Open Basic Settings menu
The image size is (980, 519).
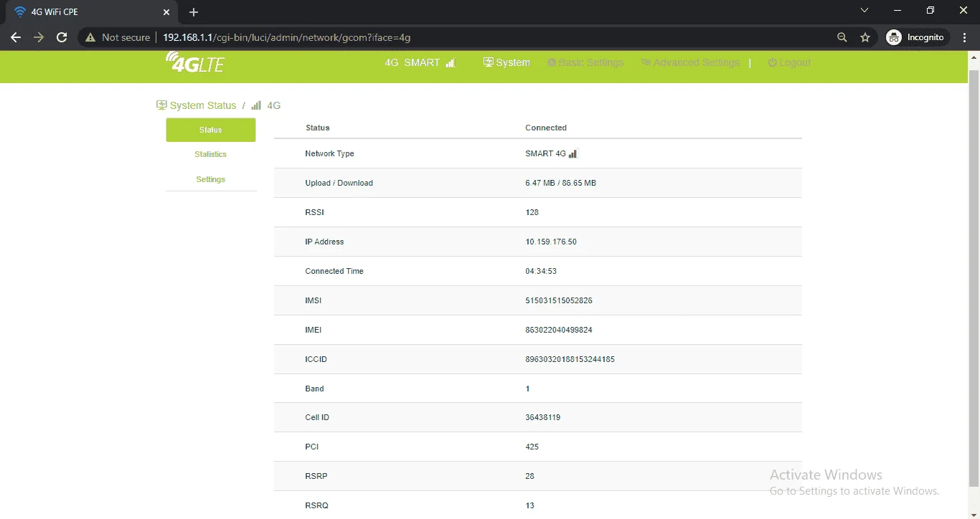point(585,62)
